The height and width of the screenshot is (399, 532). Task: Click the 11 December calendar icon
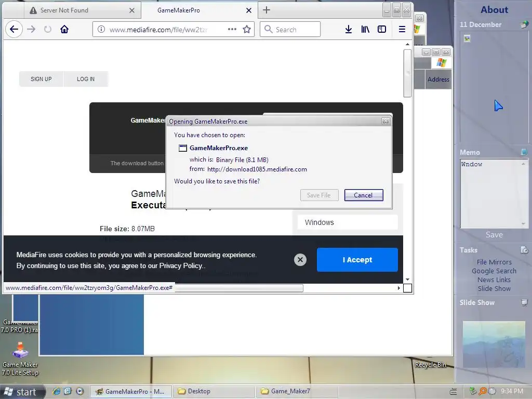click(525, 24)
